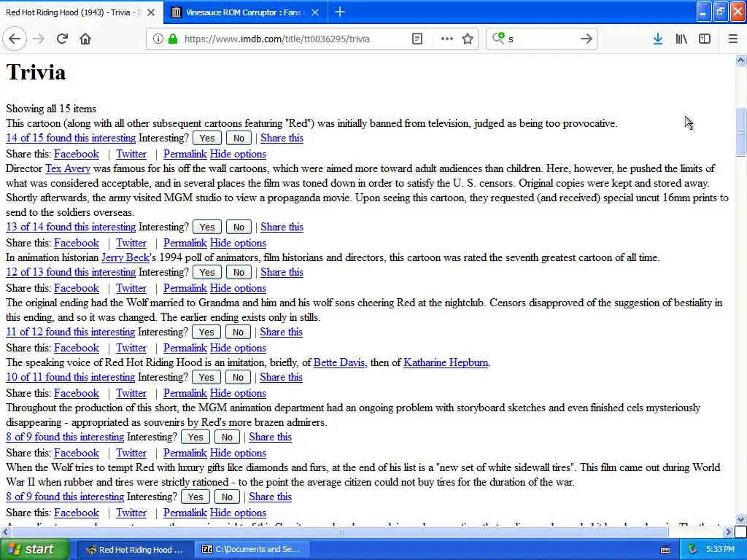The width and height of the screenshot is (747, 560).
Task: Close the Vinesauce ROM Corruptor tab
Action: pos(315,12)
